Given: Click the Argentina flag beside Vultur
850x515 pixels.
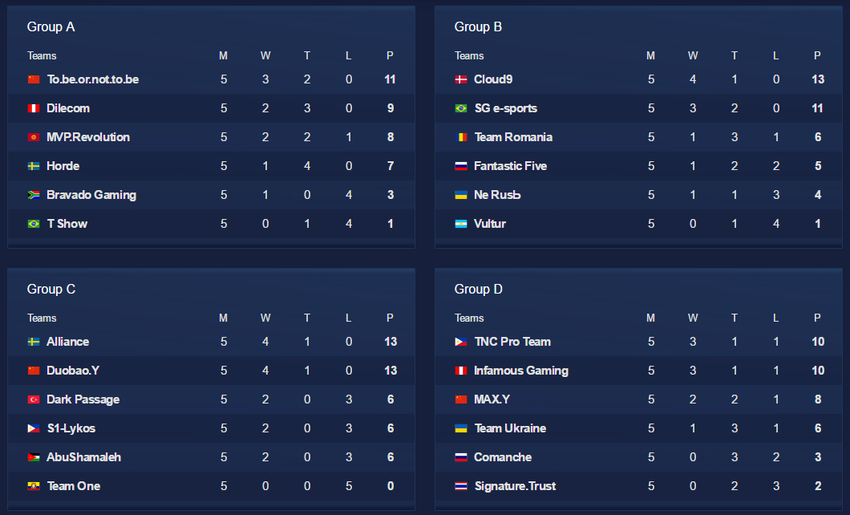Looking at the screenshot, I should point(461,224).
